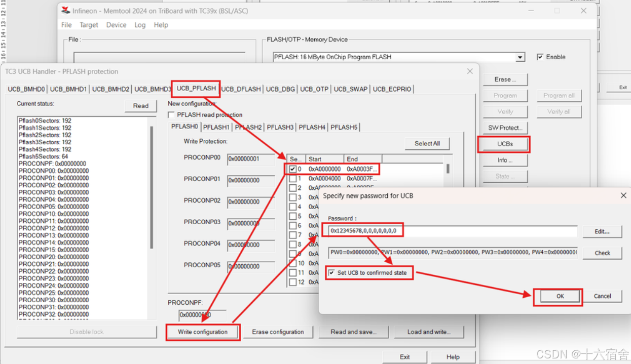
Task: Select the PFLASH3 sub-tab
Action: (x=280, y=128)
